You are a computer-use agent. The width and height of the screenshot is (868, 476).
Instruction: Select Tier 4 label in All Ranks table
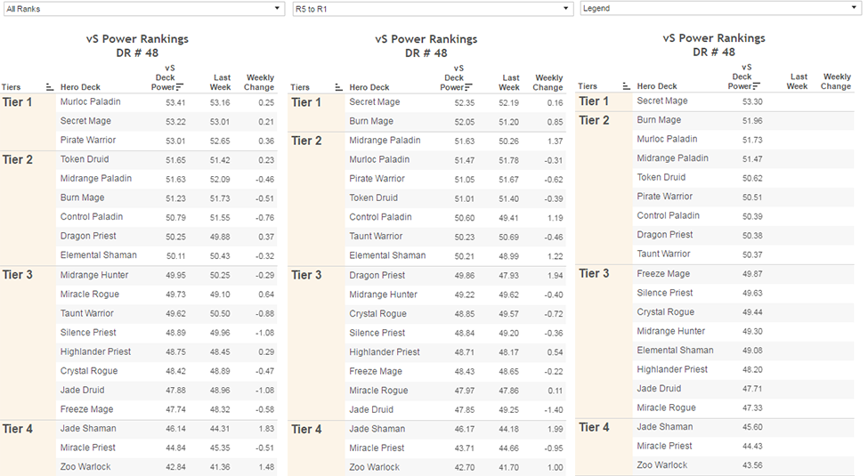(x=17, y=429)
